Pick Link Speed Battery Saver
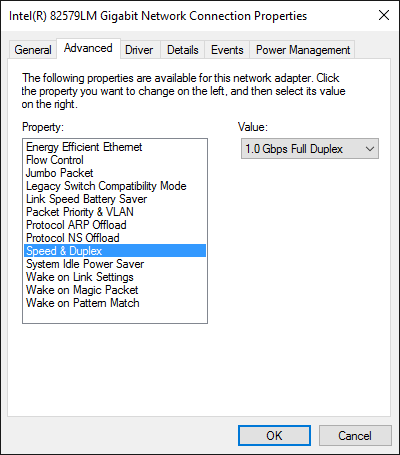This screenshot has height=455, width=400. [115, 199]
